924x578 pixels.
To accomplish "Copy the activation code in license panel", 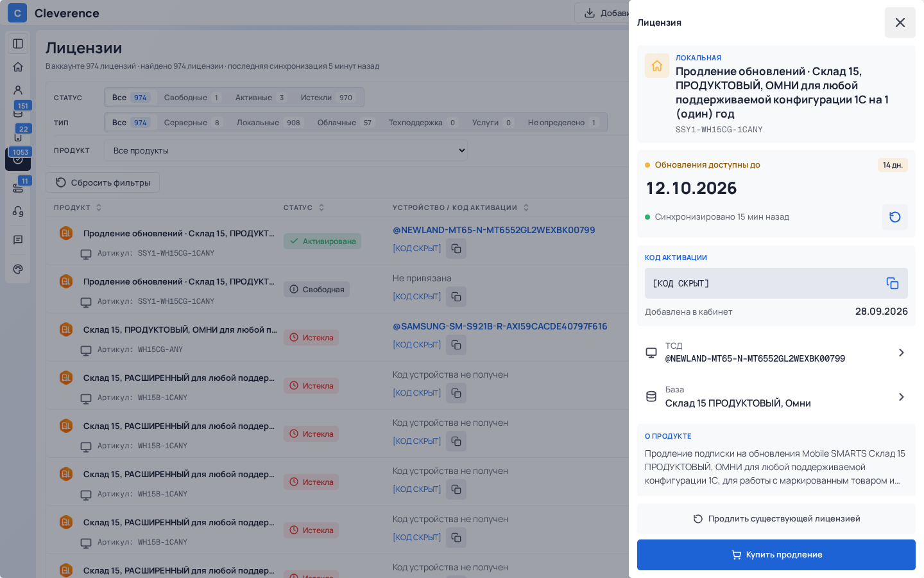I will coord(893,283).
